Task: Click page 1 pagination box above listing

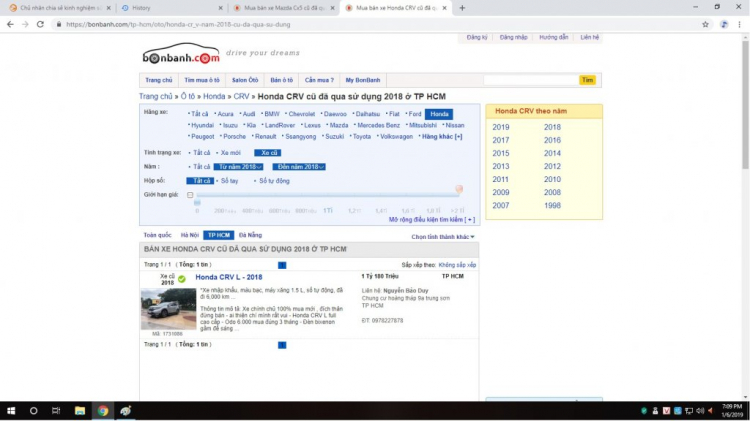Action: click(282, 265)
